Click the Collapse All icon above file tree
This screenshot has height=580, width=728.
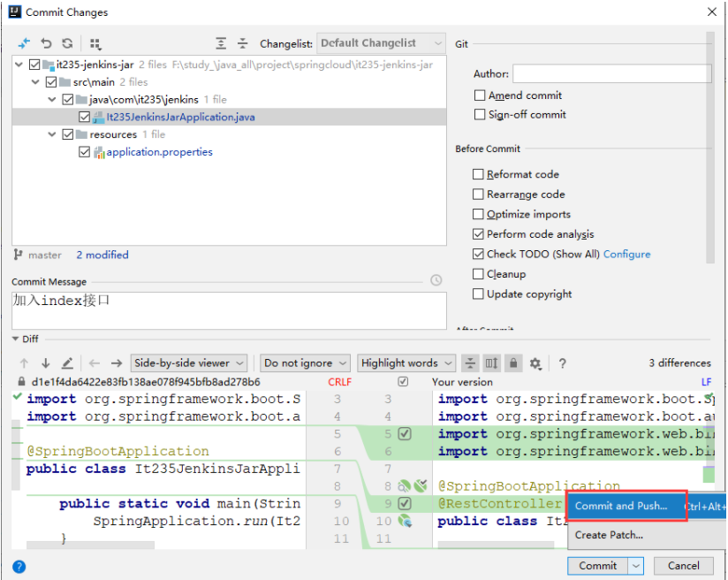242,43
